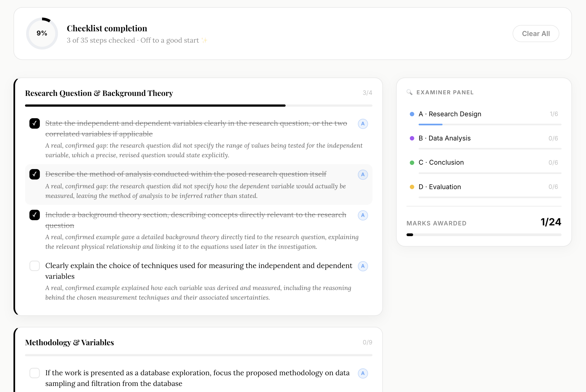Click the A badge beside 'Describe the method' item
Screen dimensions: 586x392
(x=363, y=175)
